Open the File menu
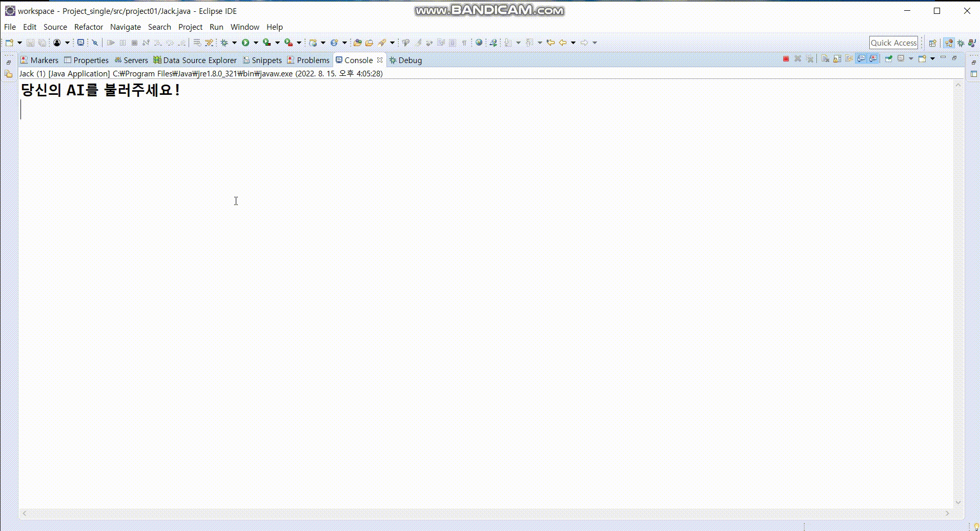This screenshot has height=531, width=980. (10, 27)
